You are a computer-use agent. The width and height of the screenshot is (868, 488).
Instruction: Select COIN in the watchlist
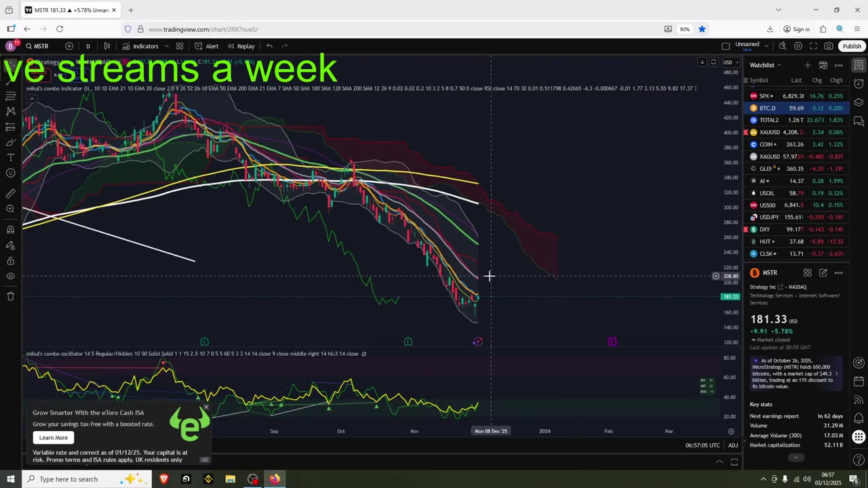(796, 144)
